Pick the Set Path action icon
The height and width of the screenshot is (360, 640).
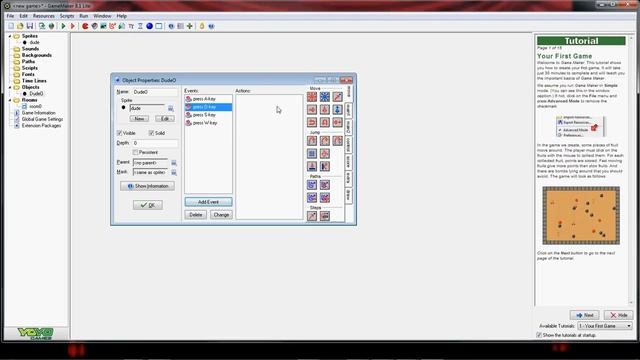click(x=312, y=185)
